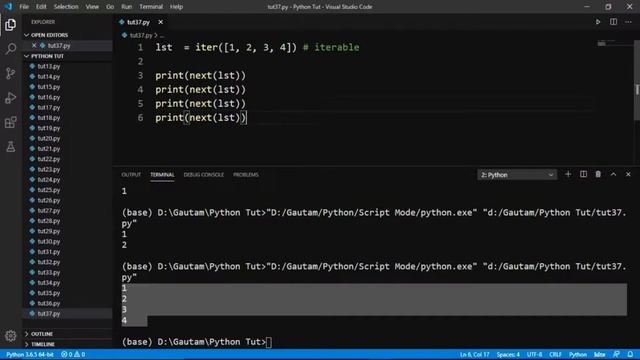Switch to the Output panel tab
Viewport: 640px width, 360px height.
(131, 175)
